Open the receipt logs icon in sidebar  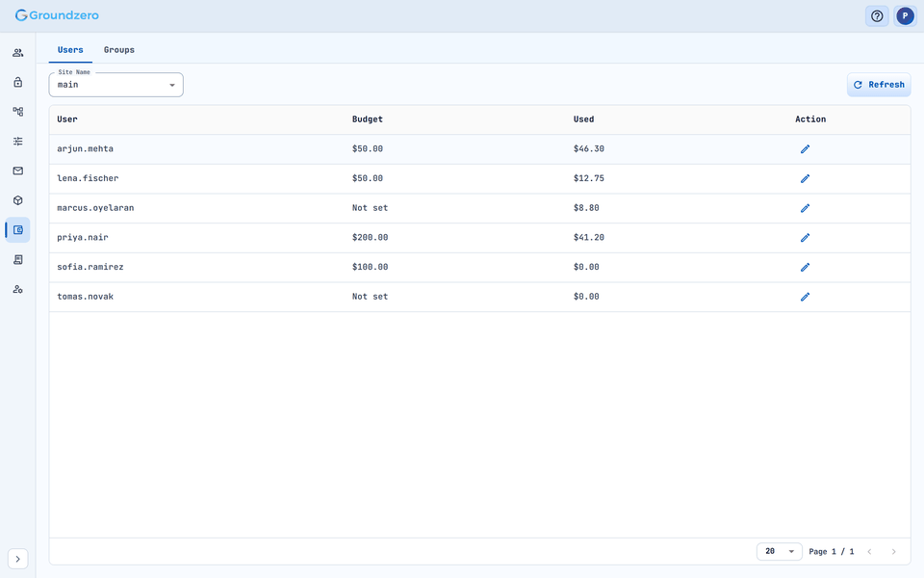(17, 259)
